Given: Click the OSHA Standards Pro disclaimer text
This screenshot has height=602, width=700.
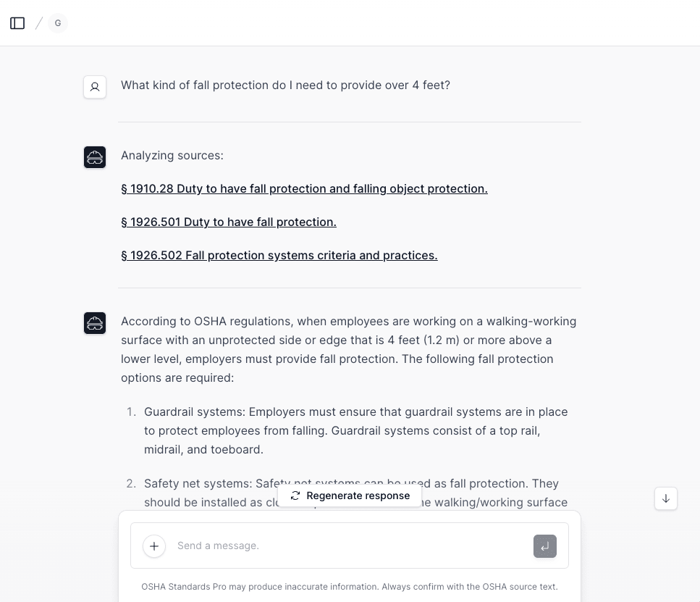Looking at the screenshot, I should pyautogui.click(x=350, y=587).
